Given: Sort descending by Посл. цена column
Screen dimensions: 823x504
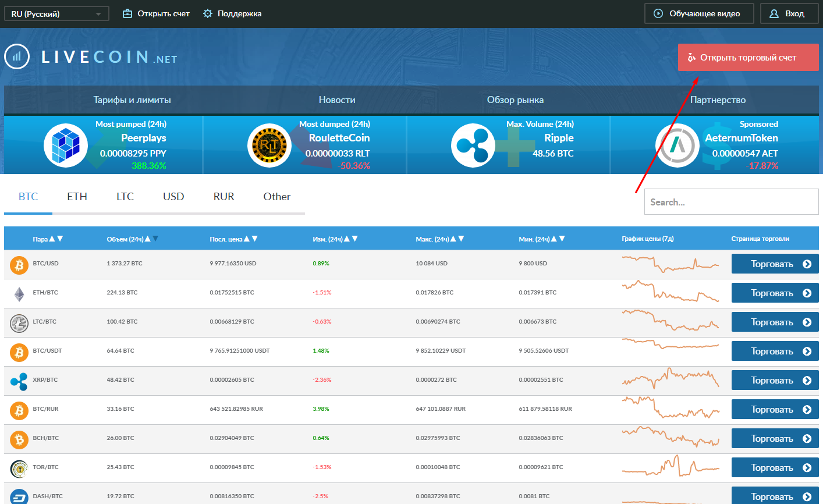Looking at the screenshot, I should pos(254,239).
